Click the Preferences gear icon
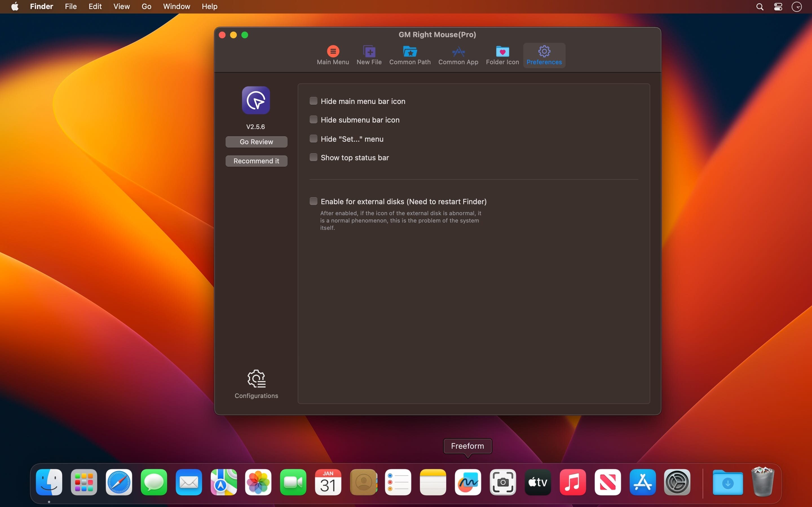The height and width of the screenshot is (507, 812). [x=544, y=52]
